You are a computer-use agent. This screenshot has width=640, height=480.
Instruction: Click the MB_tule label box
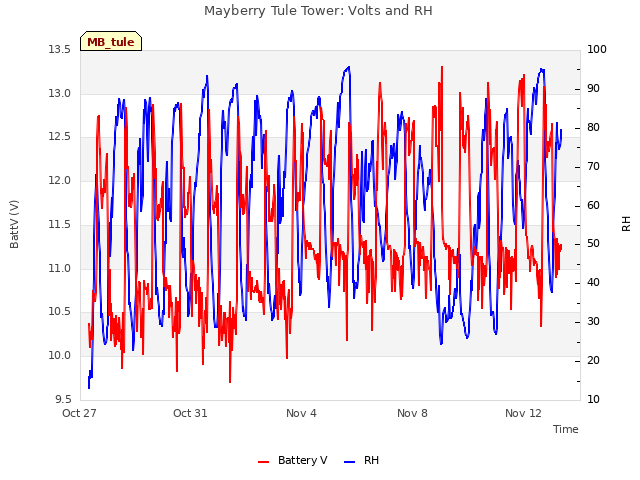pos(111,41)
